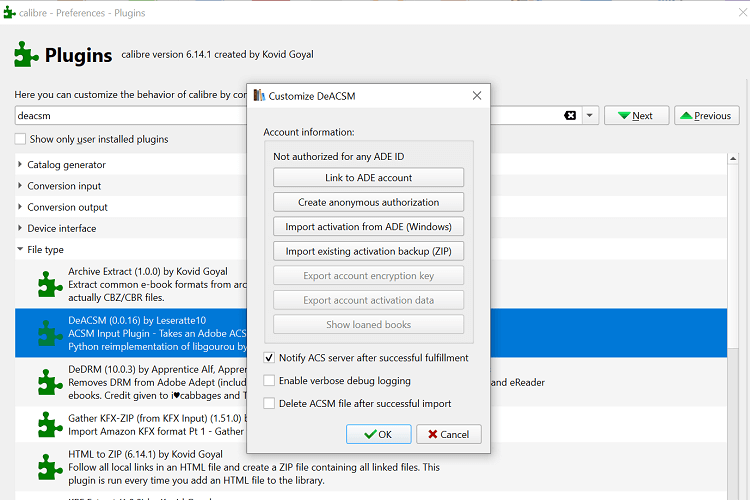Expand the Conversion output category
Screen dimensions: 750x500
click(20, 207)
